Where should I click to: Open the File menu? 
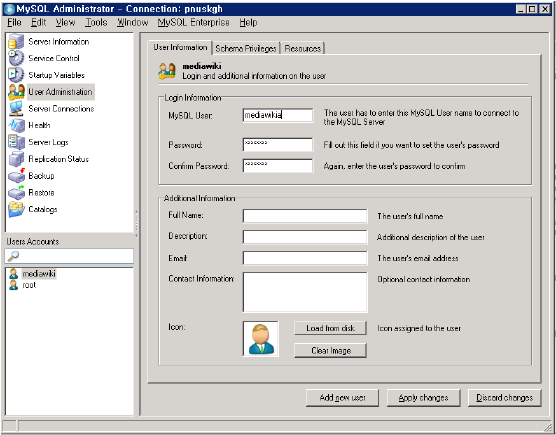(14, 22)
